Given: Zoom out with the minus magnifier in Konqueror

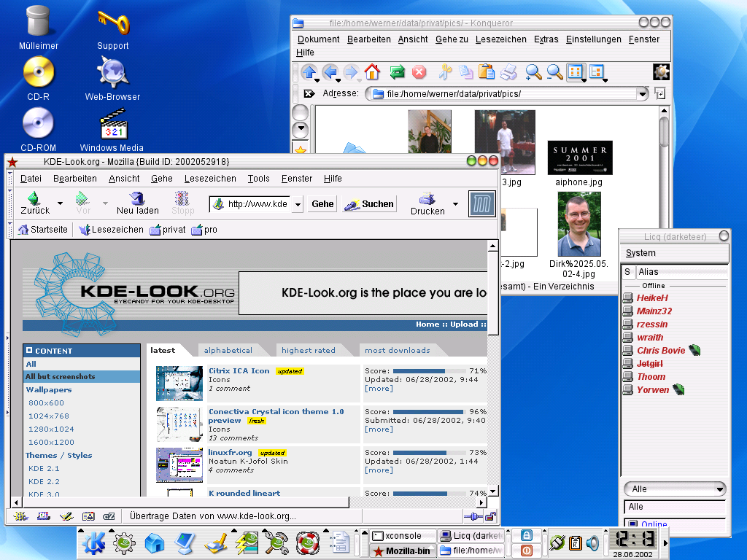Looking at the screenshot, I should [554, 72].
